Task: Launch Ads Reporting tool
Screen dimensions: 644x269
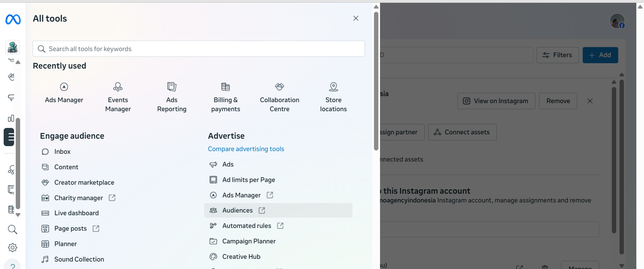Action: click(x=172, y=97)
